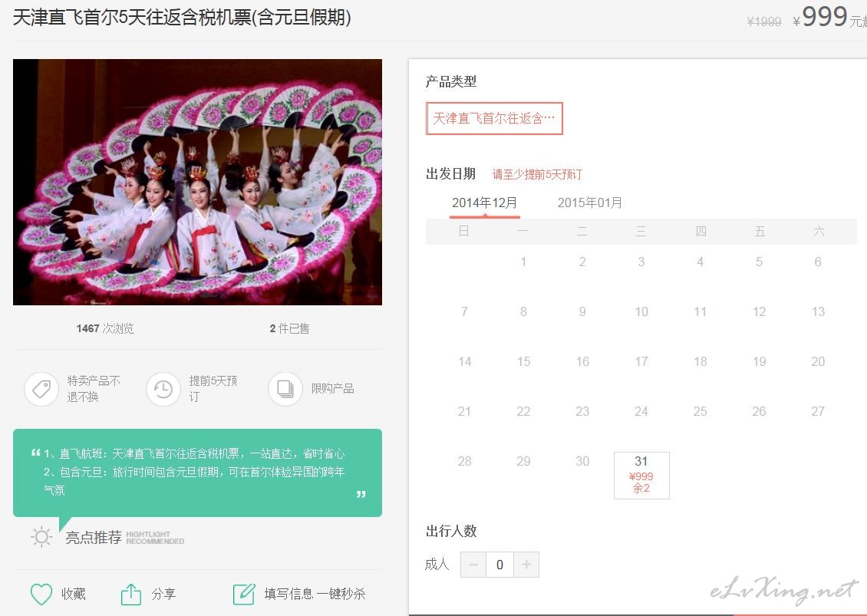
Task: Click calendar date 1
Action: point(523,262)
